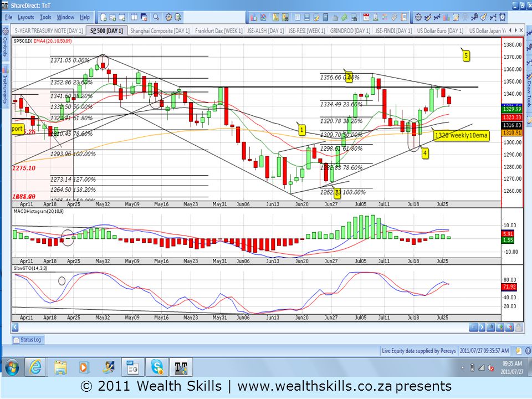Open Windows Explorer folder on taskbar
532x399 pixels.
pyautogui.click(x=60, y=367)
